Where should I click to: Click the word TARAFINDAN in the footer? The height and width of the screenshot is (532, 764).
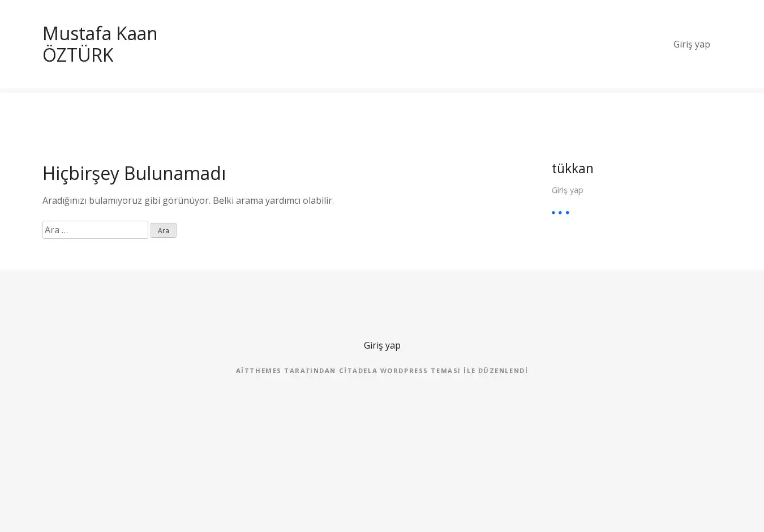click(310, 371)
